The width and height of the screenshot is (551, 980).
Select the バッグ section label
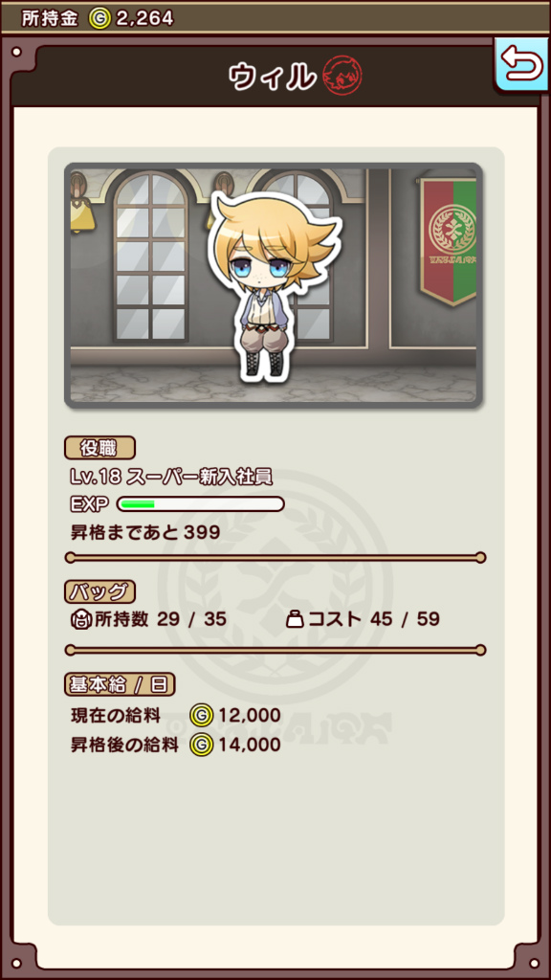point(99,590)
